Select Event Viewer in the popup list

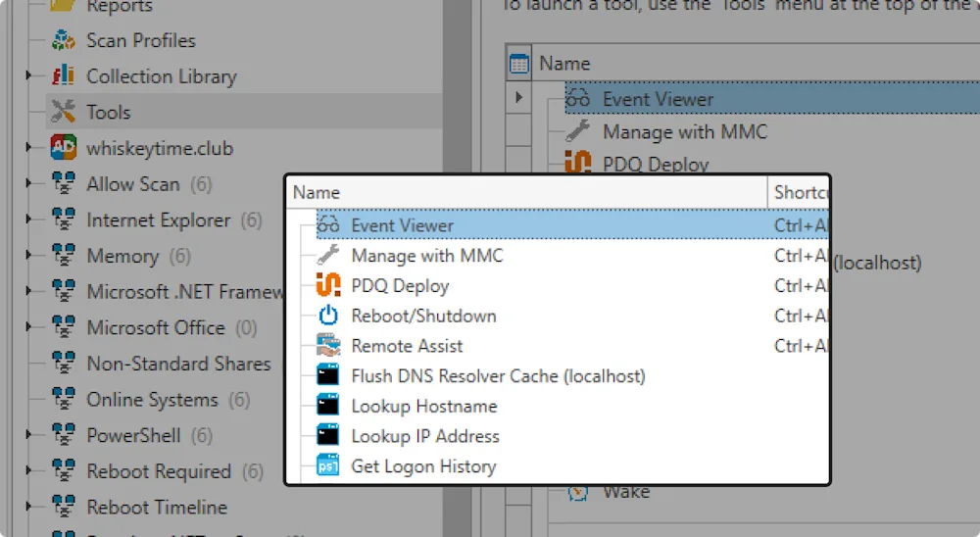pos(403,225)
